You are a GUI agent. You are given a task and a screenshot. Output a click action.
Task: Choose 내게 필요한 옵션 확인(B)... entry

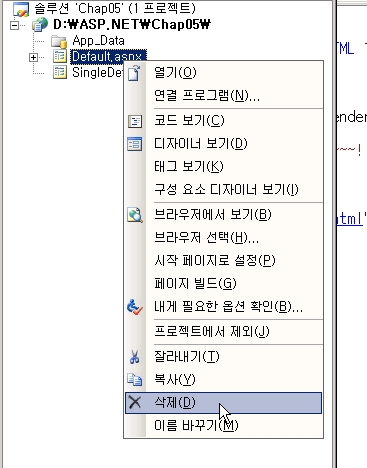(223, 306)
